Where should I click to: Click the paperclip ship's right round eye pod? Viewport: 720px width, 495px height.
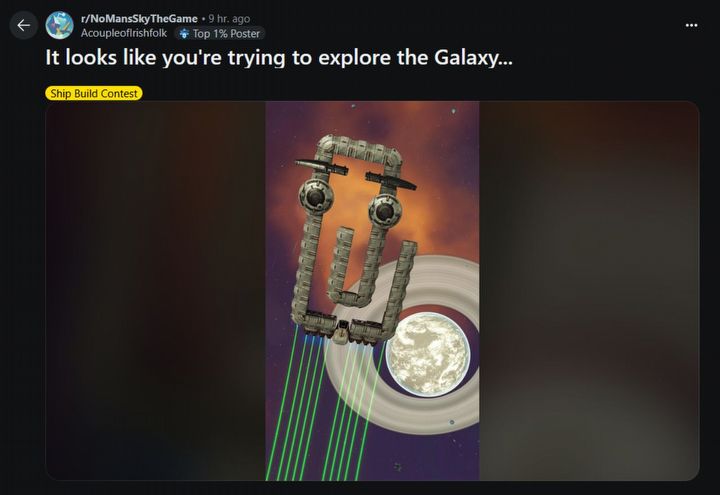(385, 211)
